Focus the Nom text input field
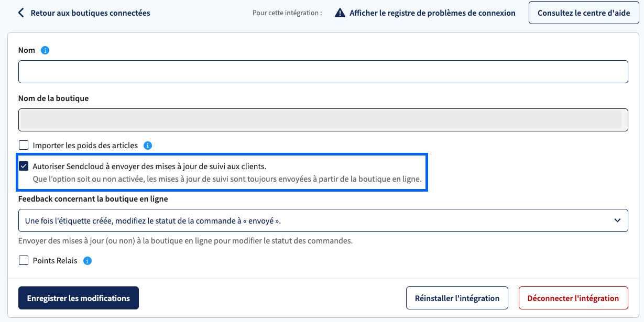644x322 pixels. (x=323, y=72)
